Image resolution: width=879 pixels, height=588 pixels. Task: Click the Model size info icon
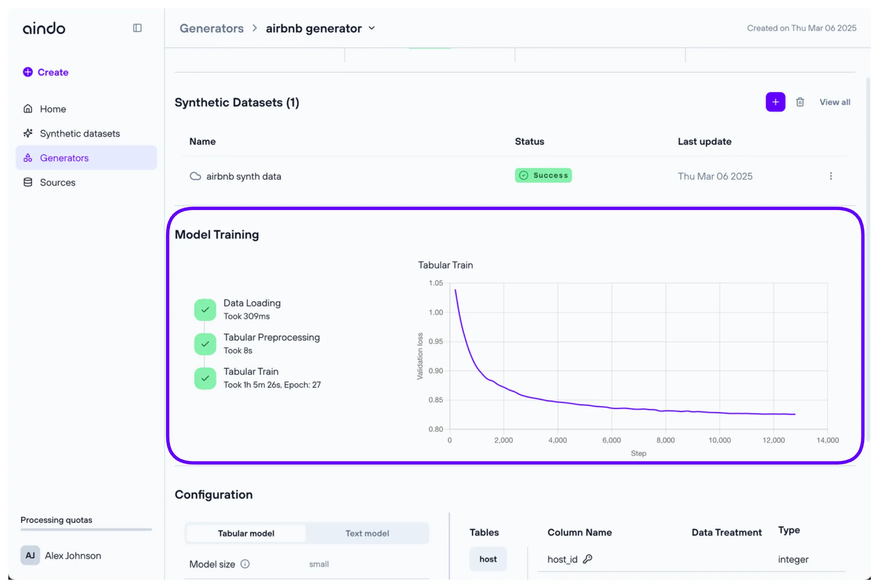point(245,563)
